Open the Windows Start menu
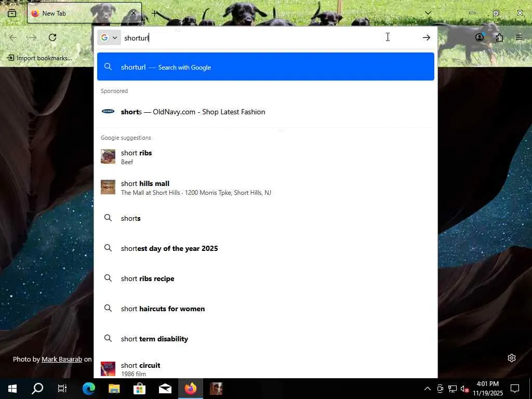The image size is (532, 399). [12, 389]
